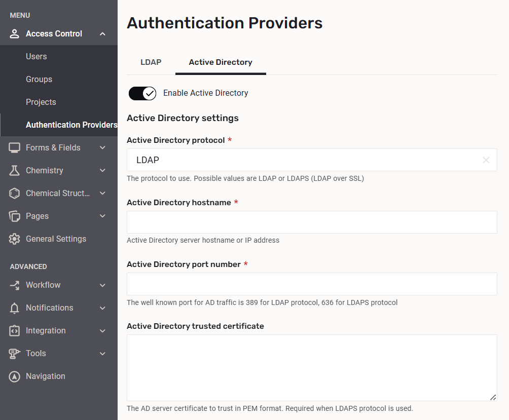Click the Pages copy icon
The image size is (509, 420).
click(x=15, y=216)
